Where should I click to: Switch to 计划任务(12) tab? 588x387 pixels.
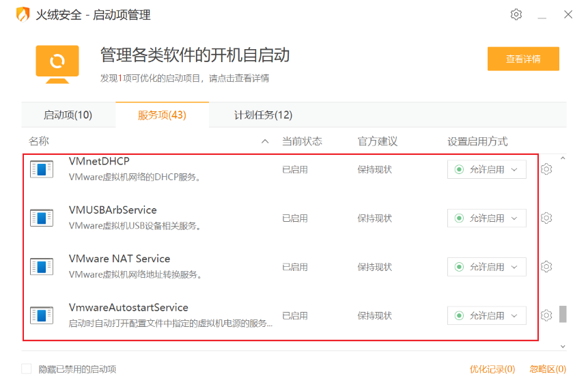pyautogui.click(x=263, y=115)
